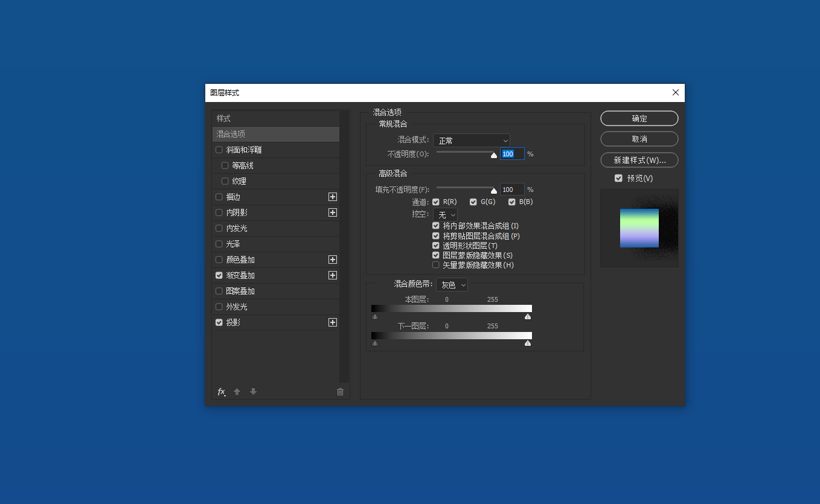Open the 混合模式 dropdown
Viewport: 820px width, 504px height.
[472, 141]
